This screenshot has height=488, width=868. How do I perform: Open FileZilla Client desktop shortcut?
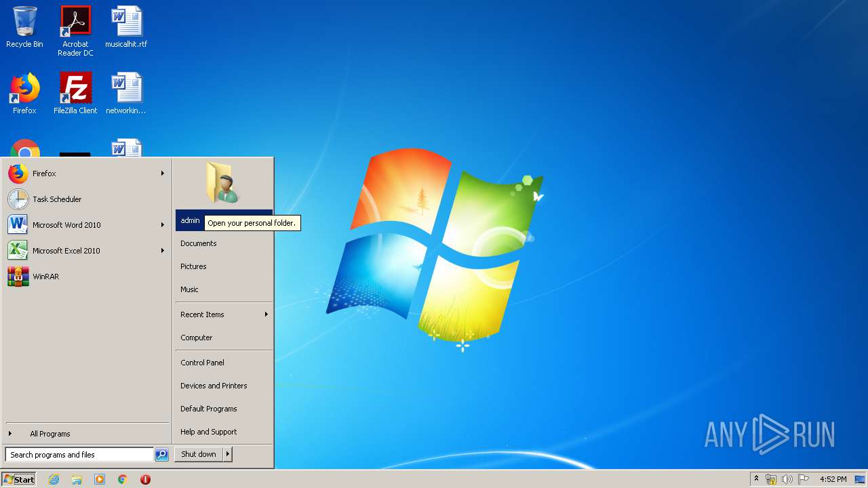(x=75, y=94)
